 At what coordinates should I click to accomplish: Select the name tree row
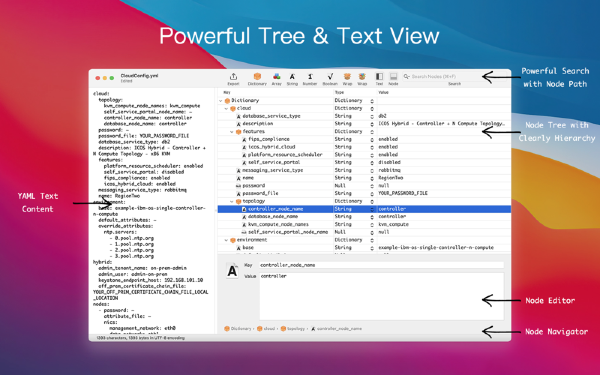point(364,178)
